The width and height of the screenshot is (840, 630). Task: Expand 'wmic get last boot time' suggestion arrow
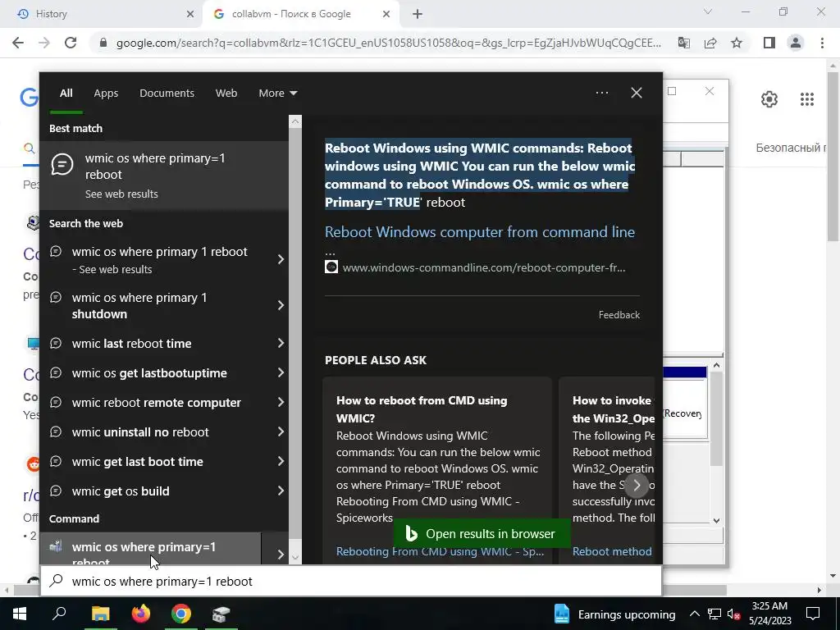(281, 461)
